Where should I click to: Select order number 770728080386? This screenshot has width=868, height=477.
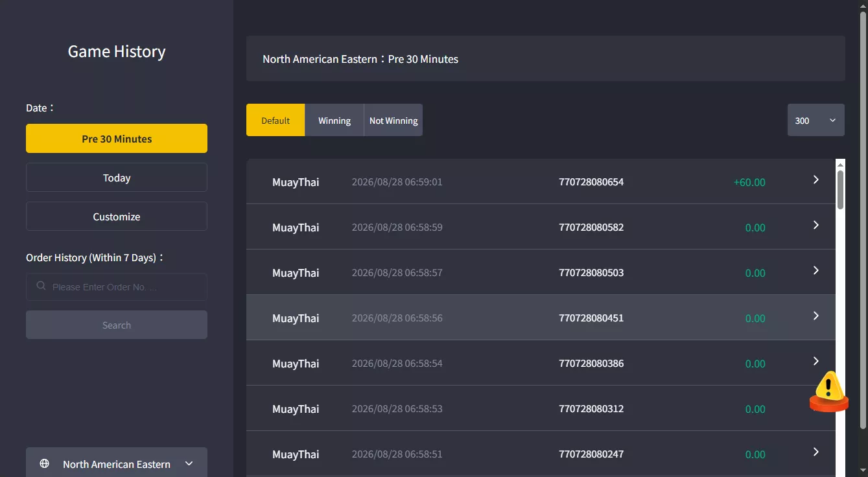click(591, 364)
